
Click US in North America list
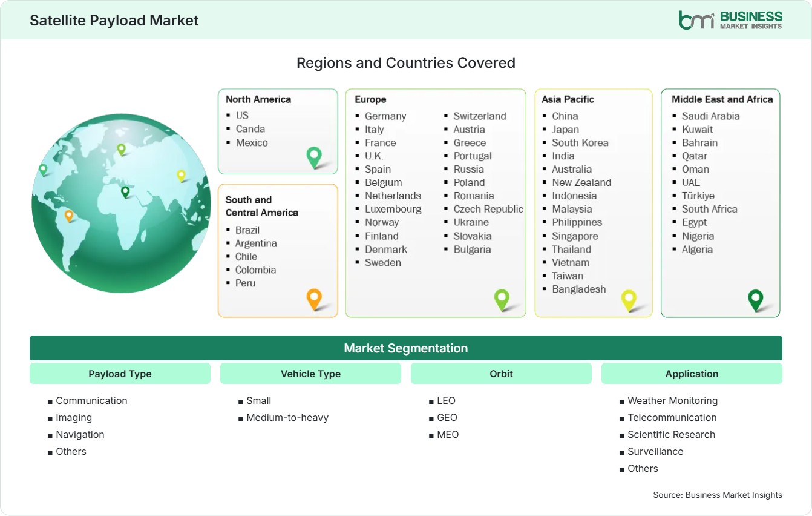click(x=242, y=115)
